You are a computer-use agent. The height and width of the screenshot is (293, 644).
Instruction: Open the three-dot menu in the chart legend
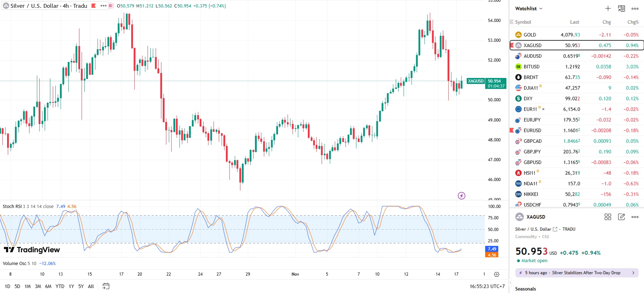[x=103, y=6]
